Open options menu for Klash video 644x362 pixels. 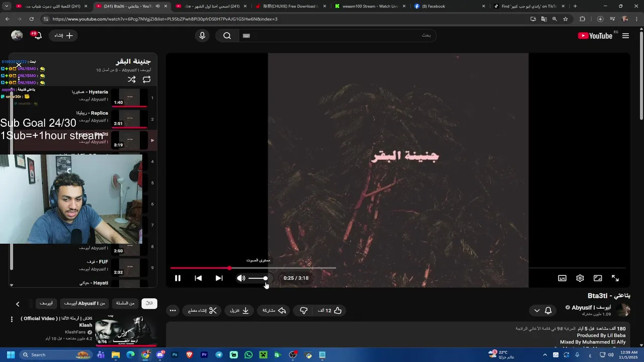(x=12, y=319)
